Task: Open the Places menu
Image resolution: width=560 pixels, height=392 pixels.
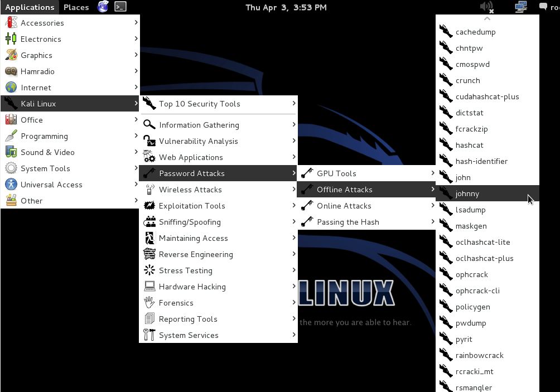Action: point(76,7)
